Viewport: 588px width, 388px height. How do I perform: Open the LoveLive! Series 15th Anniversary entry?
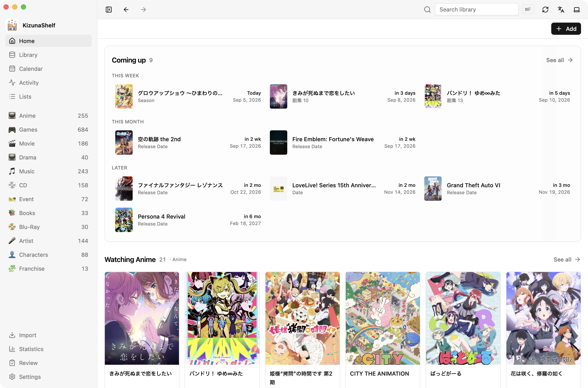[x=342, y=189]
